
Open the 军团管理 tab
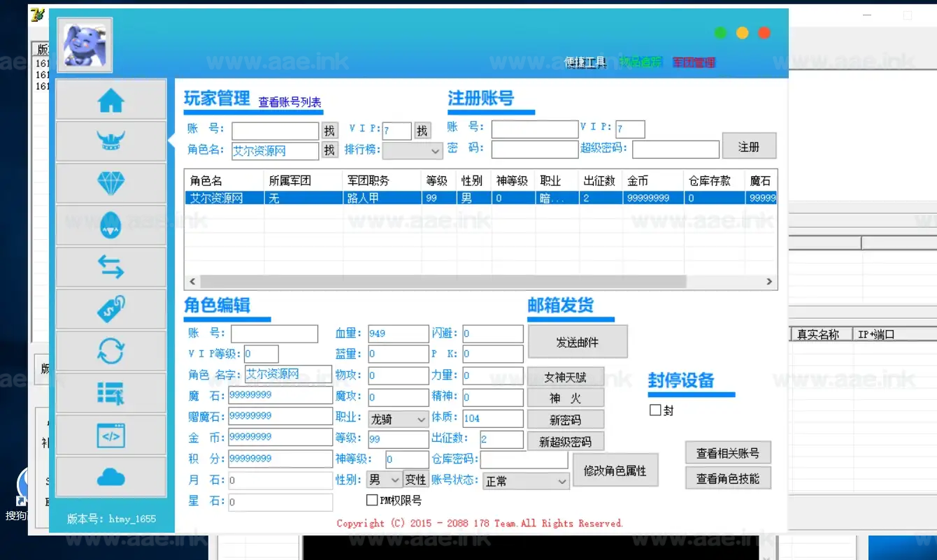(694, 63)
